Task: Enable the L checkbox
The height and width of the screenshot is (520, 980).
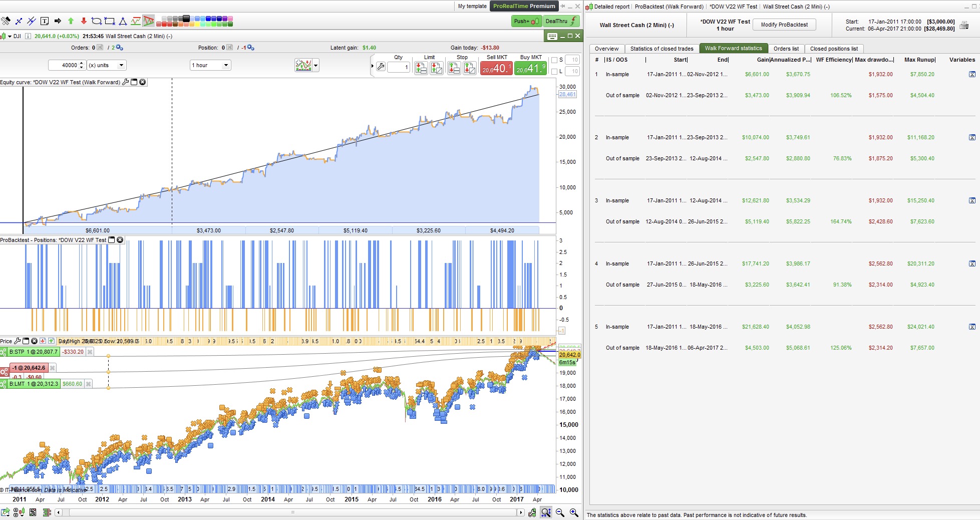Action: pos(554,71)
